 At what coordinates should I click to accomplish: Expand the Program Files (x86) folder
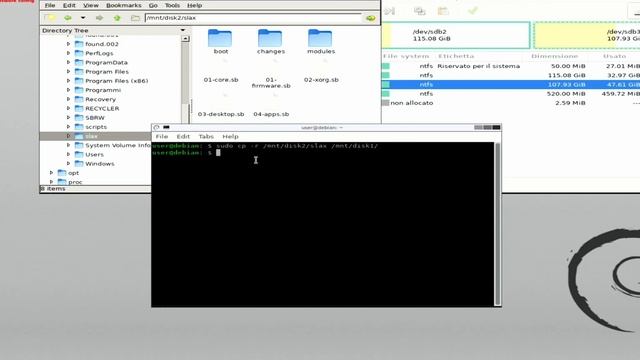coord(68,81)
